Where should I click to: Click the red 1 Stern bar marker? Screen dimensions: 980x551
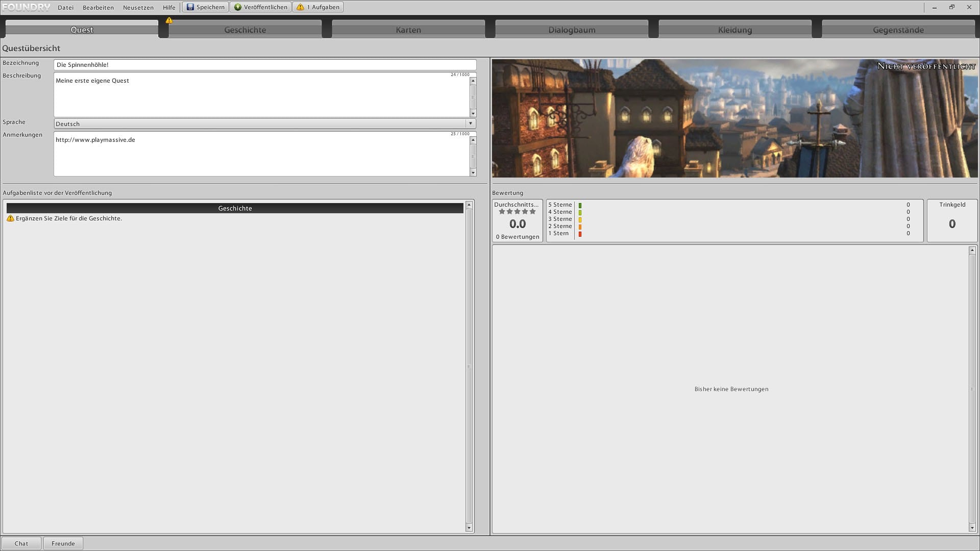(580, 234)
